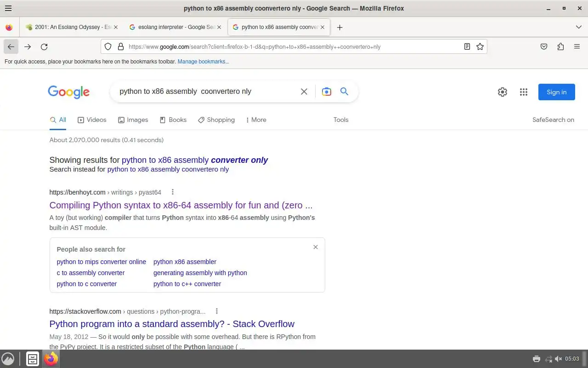Search instead for original misspelled query
The height and width of the screenshot is (368, 588).
[x=168, y=169]
